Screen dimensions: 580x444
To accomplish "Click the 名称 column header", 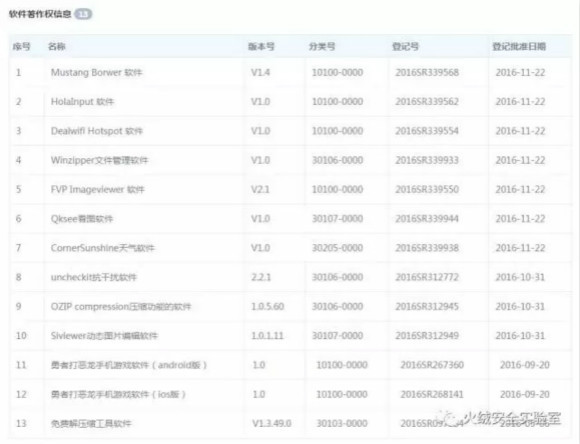I will coord(57,47).
